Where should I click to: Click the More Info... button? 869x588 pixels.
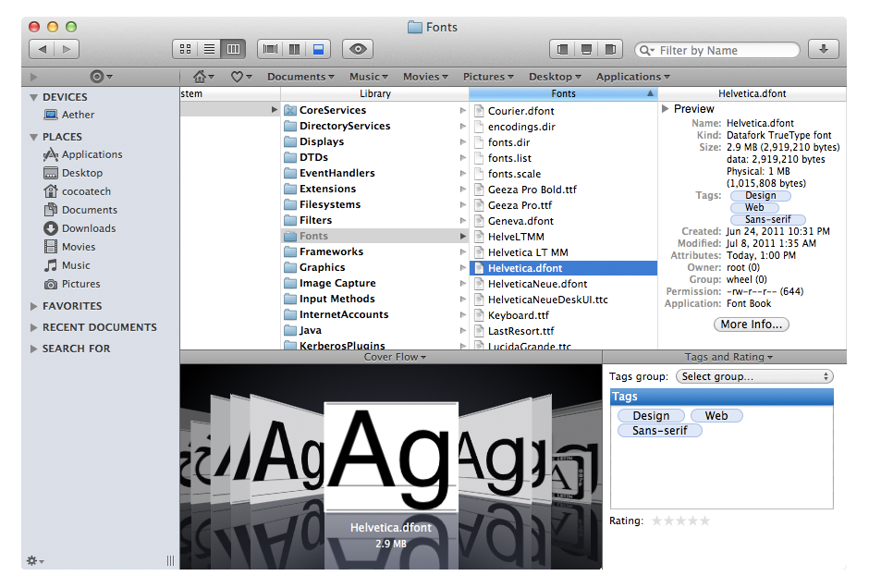[x=751, y=325]
